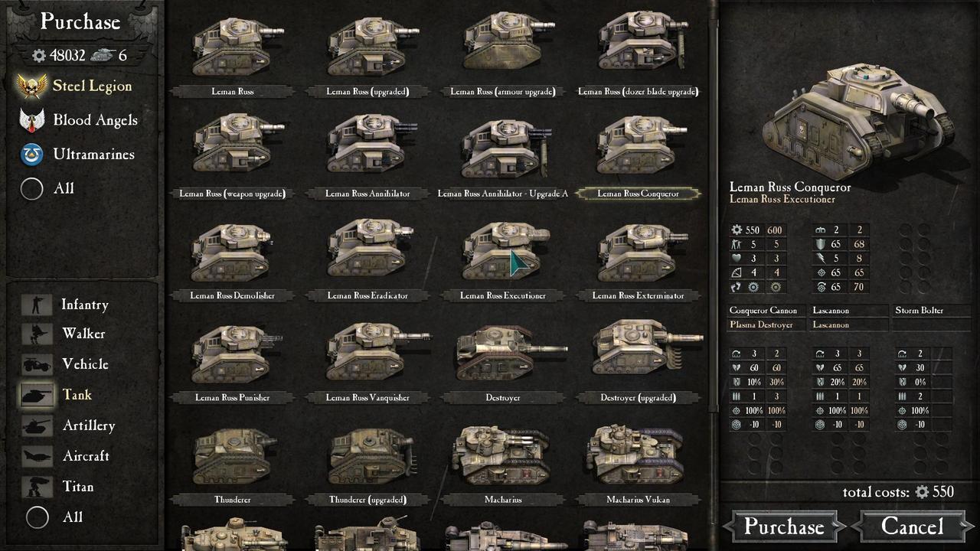
Task: Pick the Ultramarines faction icon
Action: (32, 154)
